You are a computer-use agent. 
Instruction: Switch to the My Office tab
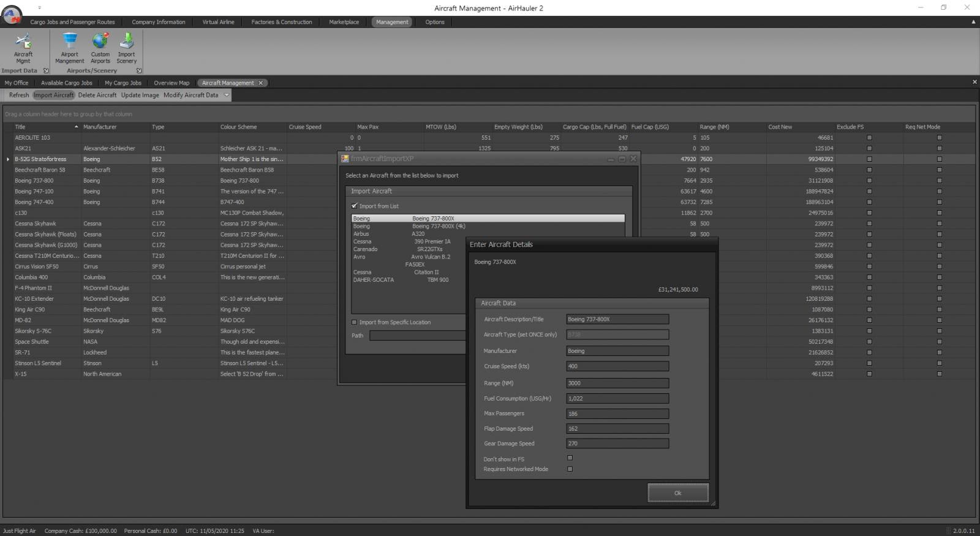click(17, 83)
